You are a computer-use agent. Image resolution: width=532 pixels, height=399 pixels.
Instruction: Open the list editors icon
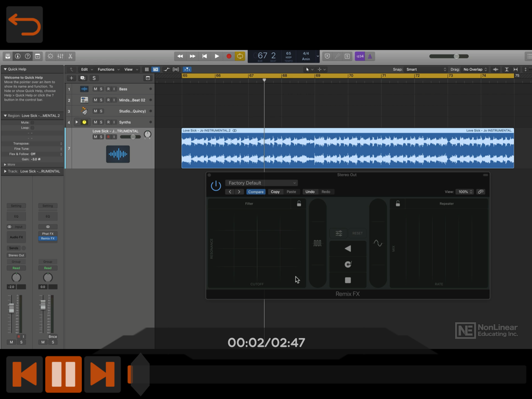(x=528, y=56)
